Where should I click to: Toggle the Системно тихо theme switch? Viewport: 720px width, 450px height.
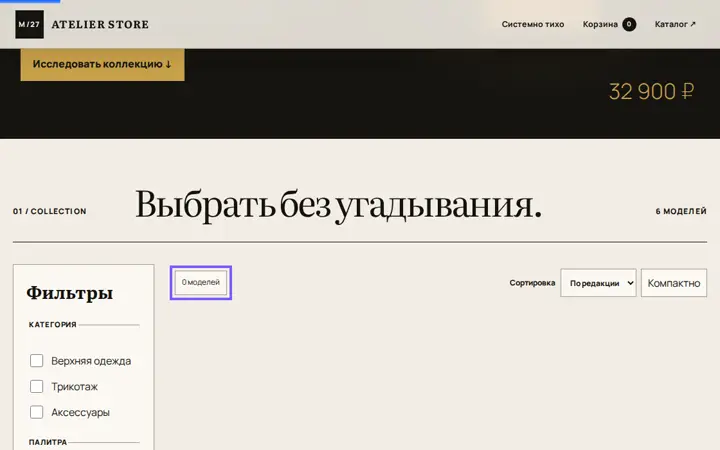(x=533, y=24)
